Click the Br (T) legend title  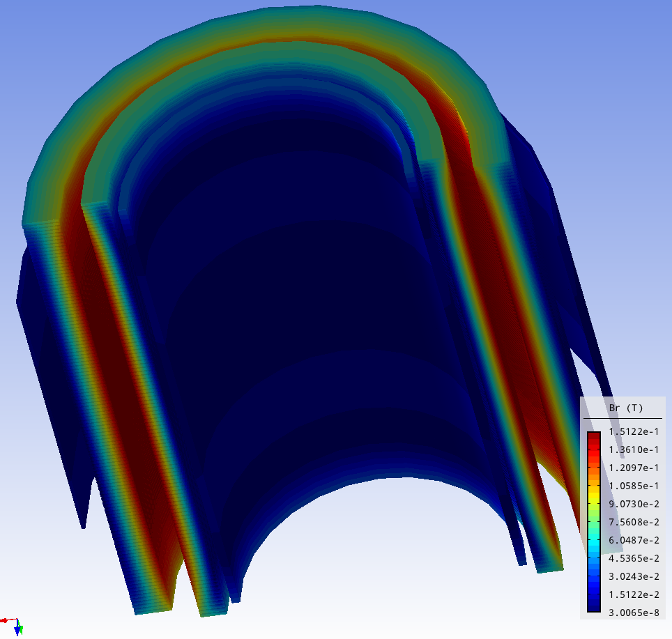pos(625,408)
